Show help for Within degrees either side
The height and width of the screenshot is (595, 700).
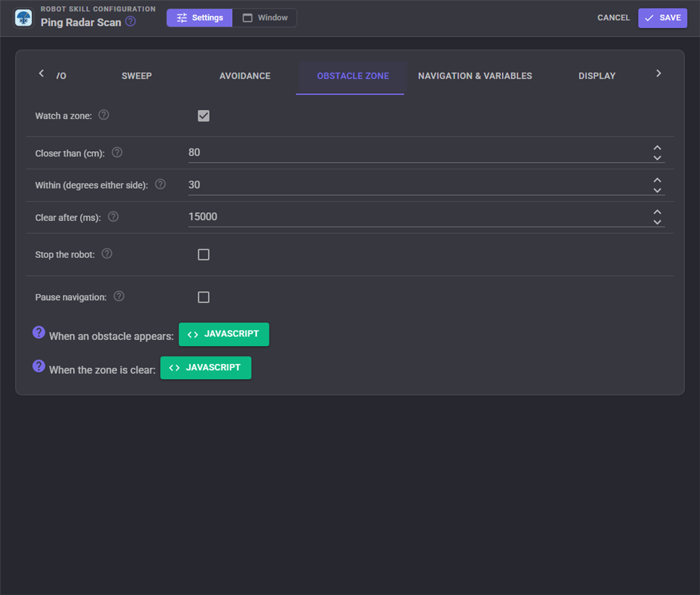coord(160,185)
